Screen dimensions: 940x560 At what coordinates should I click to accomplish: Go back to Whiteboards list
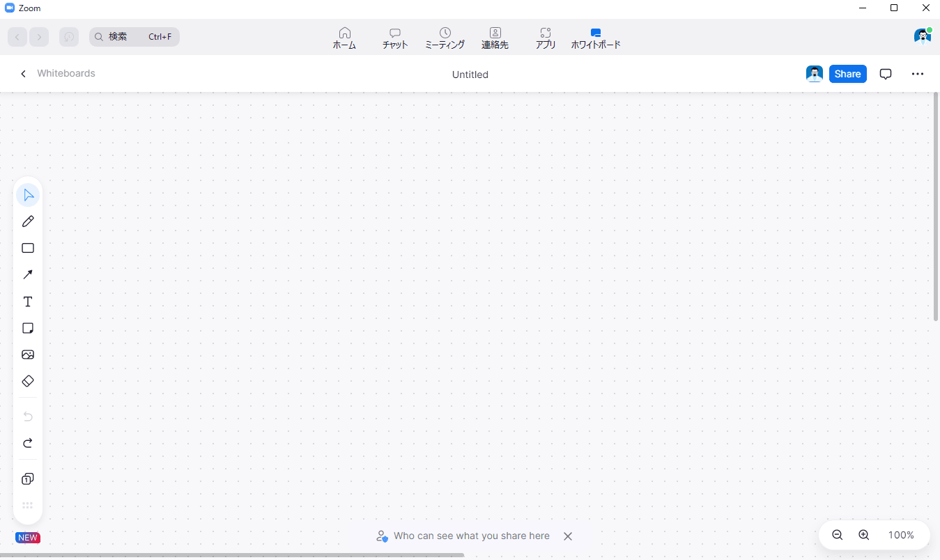(66, 73)
